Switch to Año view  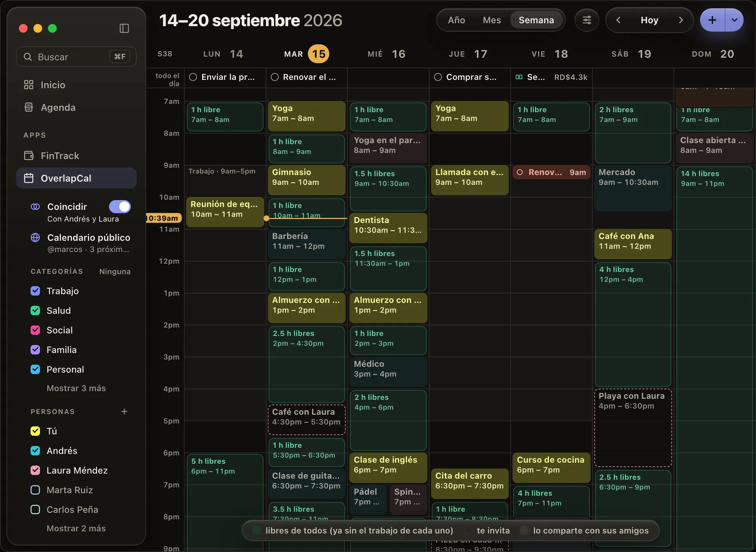[456, 20]
